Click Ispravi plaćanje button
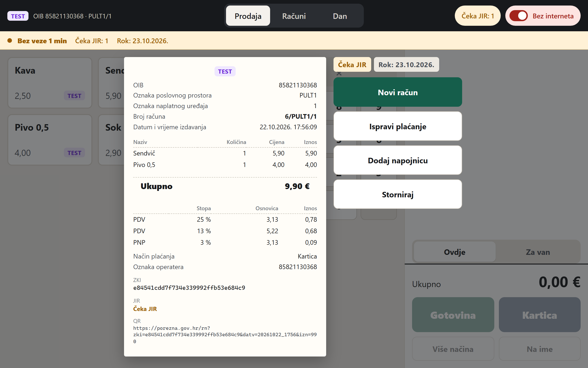Screen dimensions: 588x368 [x=398, y=126]
